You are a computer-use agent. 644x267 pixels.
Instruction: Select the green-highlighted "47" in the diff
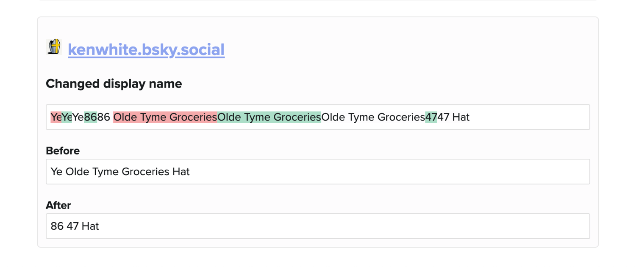click(431, 117)
